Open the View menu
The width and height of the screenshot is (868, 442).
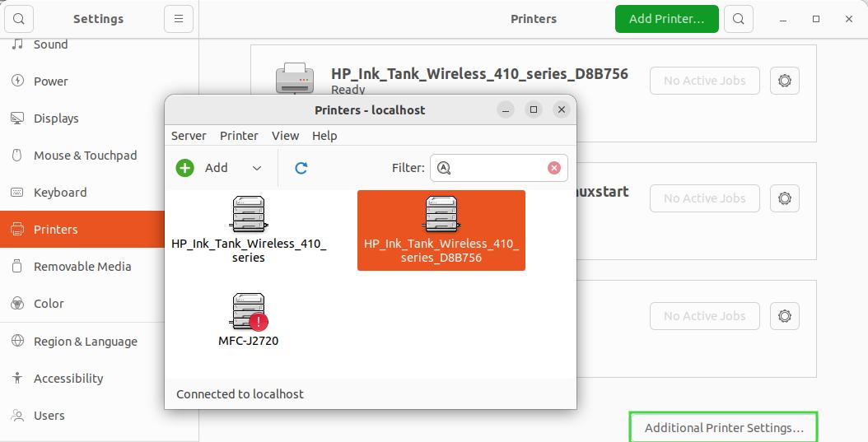coord(285,136)
